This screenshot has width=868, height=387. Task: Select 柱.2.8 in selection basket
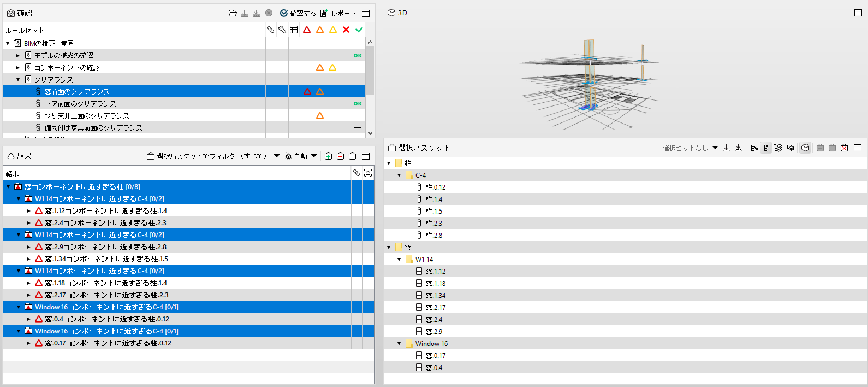(625, 235)
